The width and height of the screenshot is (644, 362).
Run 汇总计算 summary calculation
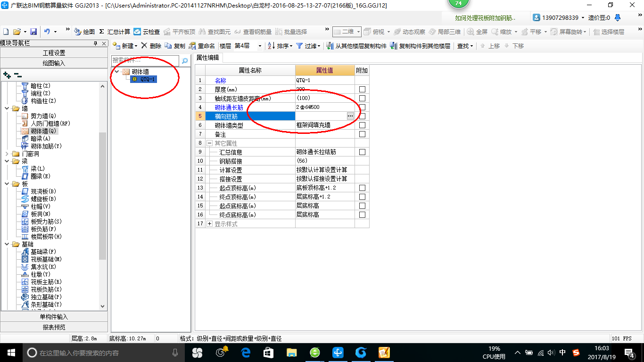[115, 32]
